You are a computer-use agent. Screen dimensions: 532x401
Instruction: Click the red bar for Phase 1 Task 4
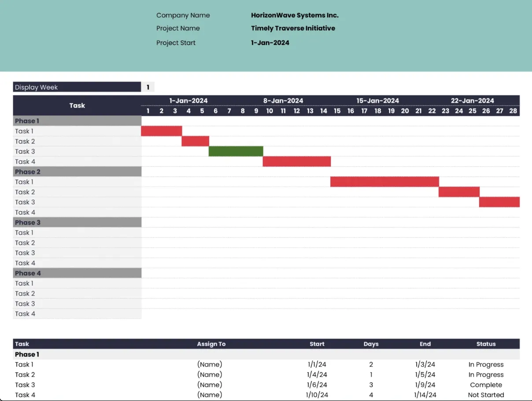coord(297,161)
